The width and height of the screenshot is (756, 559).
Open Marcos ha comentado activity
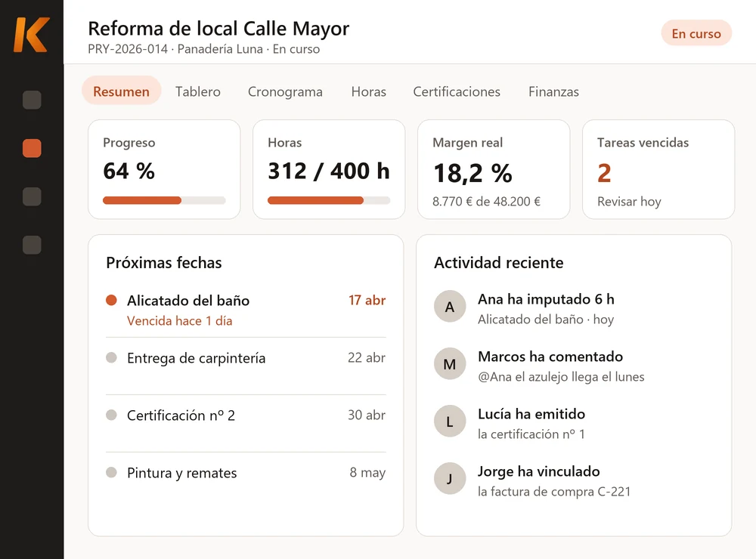tap(550, 357)
